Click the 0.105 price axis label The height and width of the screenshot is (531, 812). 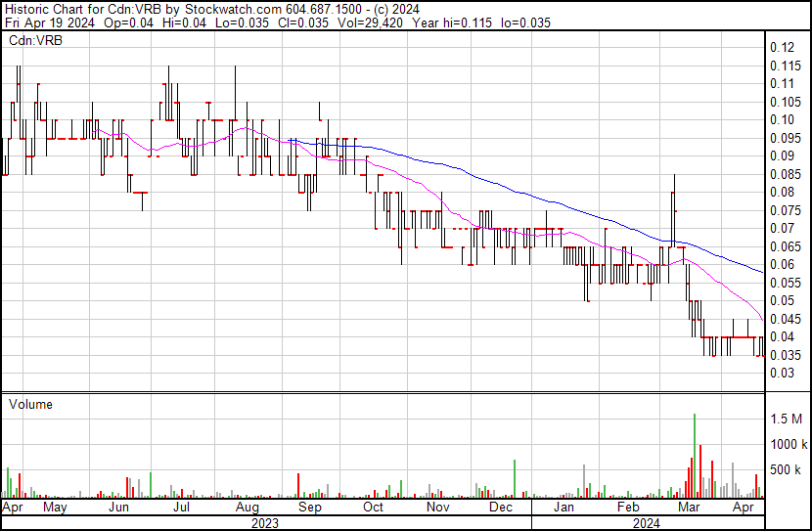[x=786, y=102]
